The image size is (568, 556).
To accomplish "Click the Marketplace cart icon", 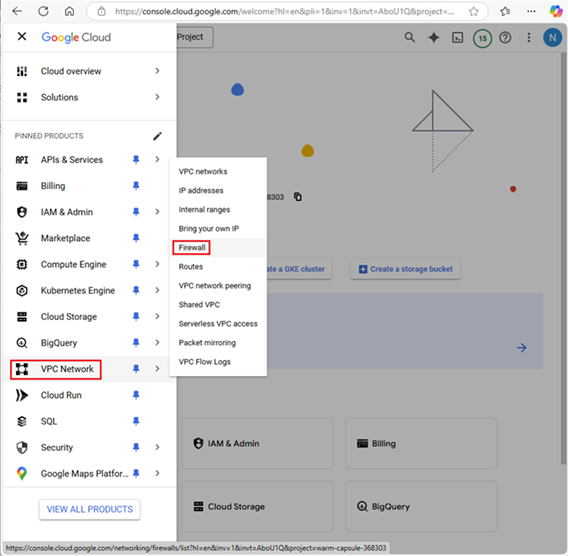I will [x=22, y=238].
